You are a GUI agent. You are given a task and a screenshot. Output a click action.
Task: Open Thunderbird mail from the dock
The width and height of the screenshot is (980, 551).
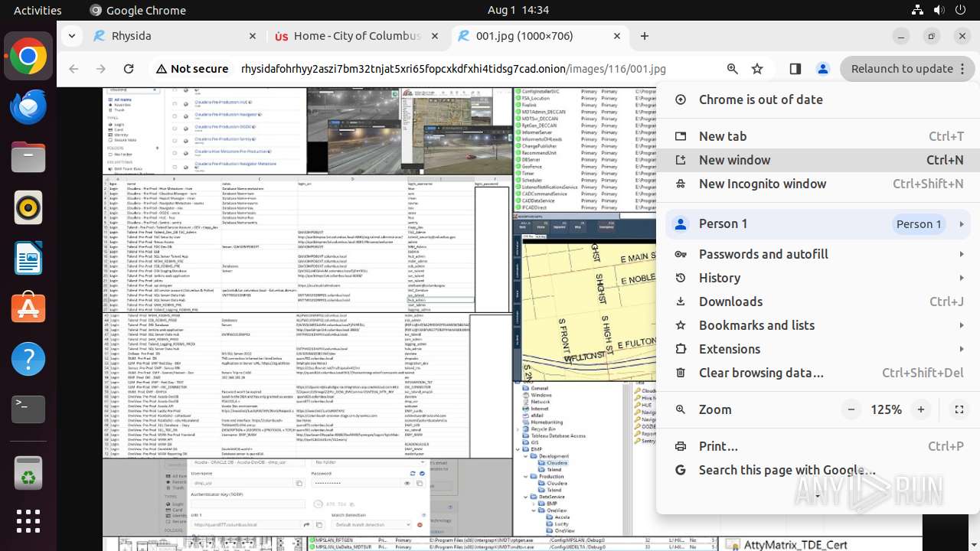tap(28, 107)
